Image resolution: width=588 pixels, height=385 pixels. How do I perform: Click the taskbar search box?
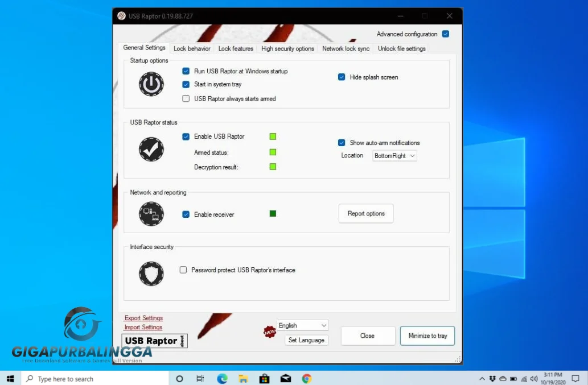tap(95, 379)
